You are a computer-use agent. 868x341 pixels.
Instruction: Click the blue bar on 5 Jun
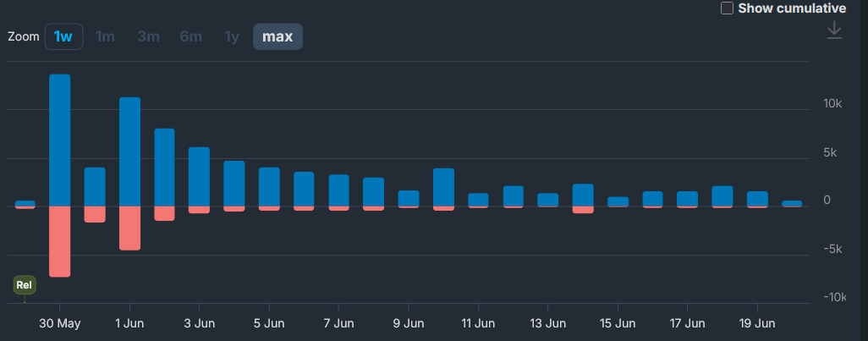269,187
